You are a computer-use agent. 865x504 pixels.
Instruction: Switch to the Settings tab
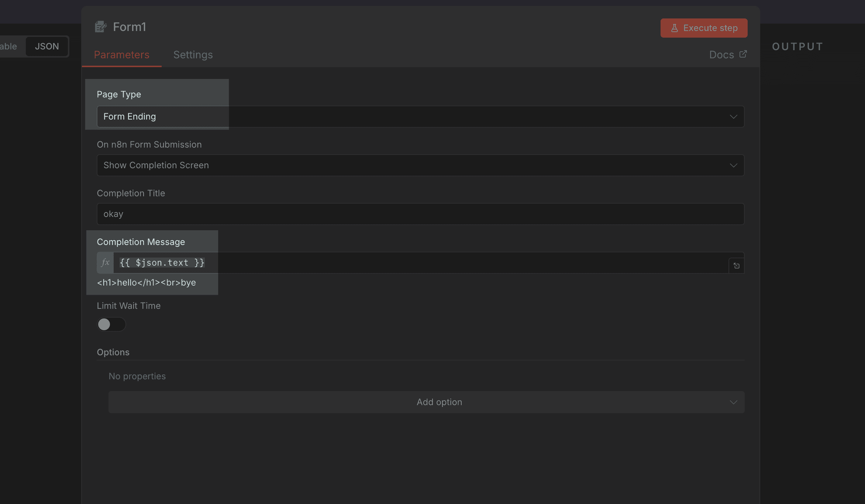pyautogui.click(x=193, y=55)
